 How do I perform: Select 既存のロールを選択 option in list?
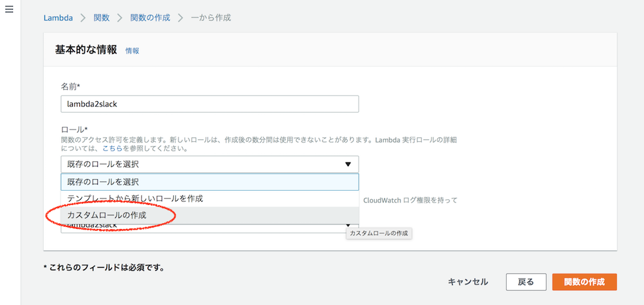[209, 182]
